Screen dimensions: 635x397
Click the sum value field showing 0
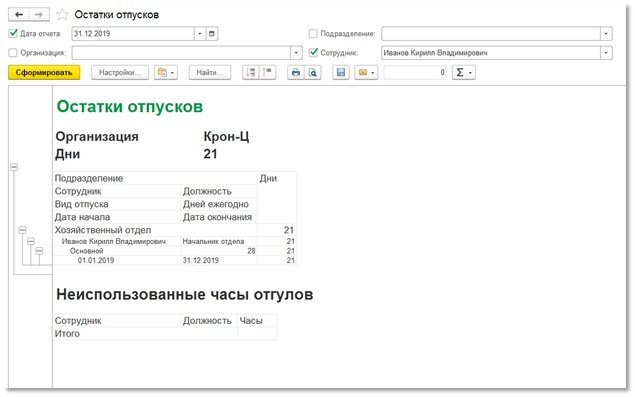click(415, 73)
